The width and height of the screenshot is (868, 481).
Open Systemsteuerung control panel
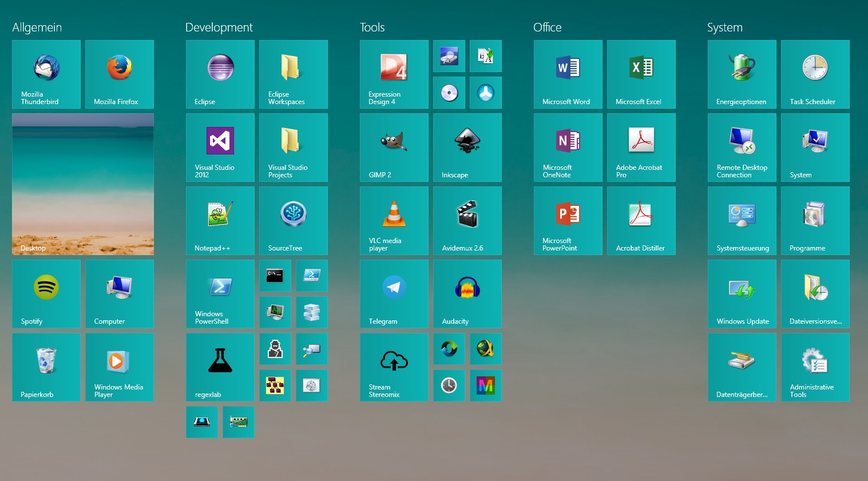(x=742, y=221)
